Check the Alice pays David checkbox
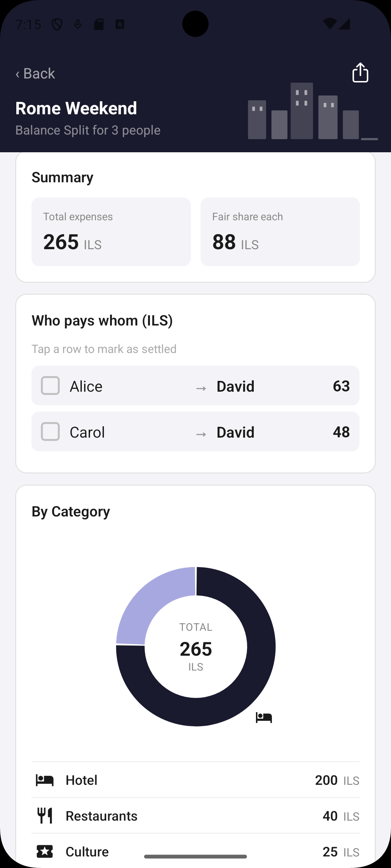 (50, 386)
